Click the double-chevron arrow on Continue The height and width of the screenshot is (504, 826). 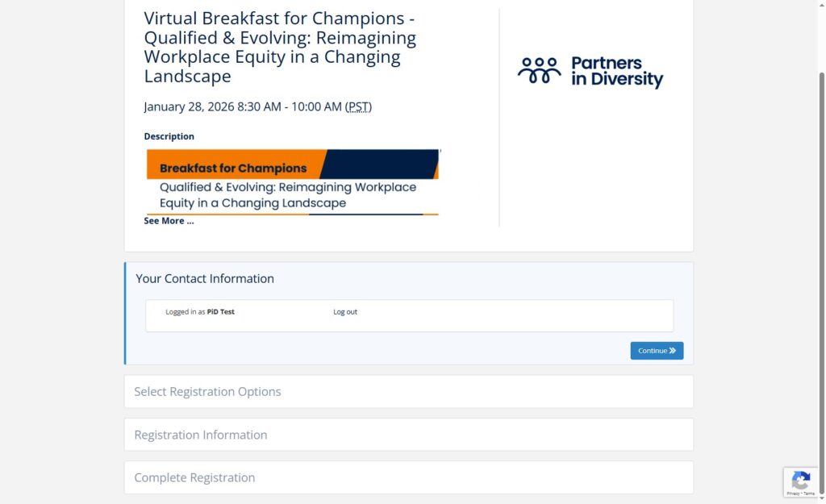click(x=673, y=351)
